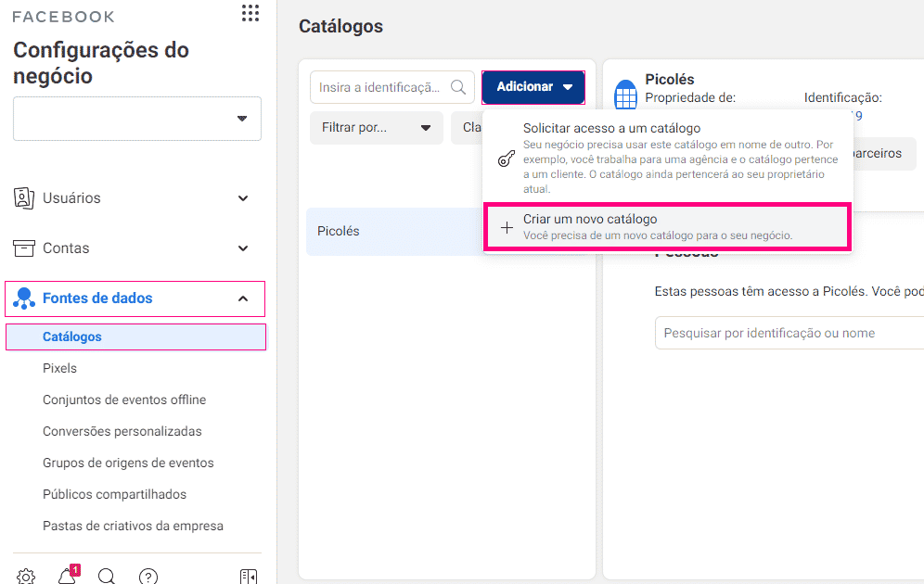Open notifications bell icon
Viewport: 924px width, 584px height.
point(67,577)
